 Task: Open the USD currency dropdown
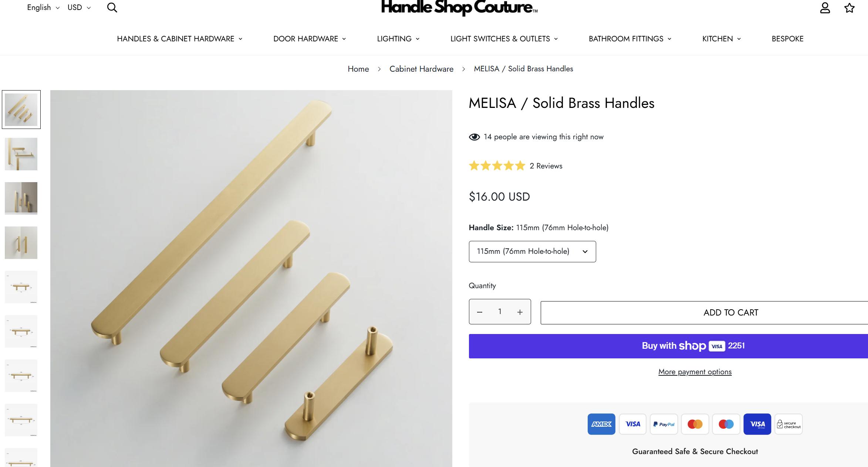79,8
